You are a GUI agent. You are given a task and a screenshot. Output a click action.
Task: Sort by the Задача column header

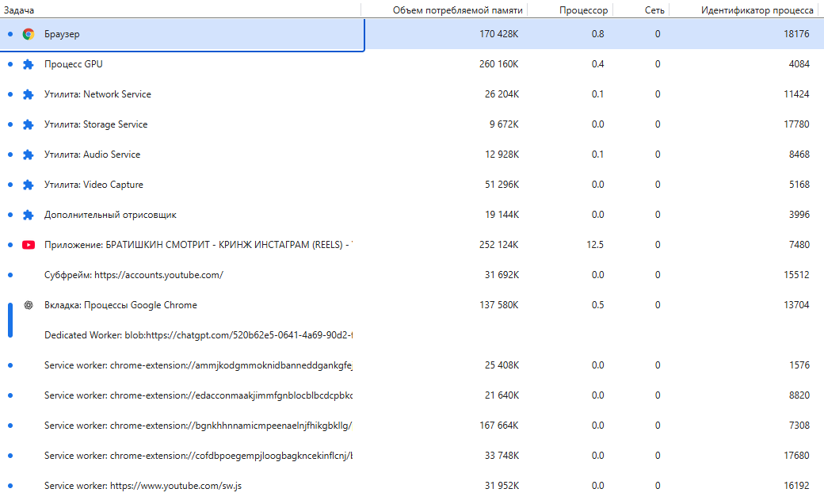click(x=19, y=10)
